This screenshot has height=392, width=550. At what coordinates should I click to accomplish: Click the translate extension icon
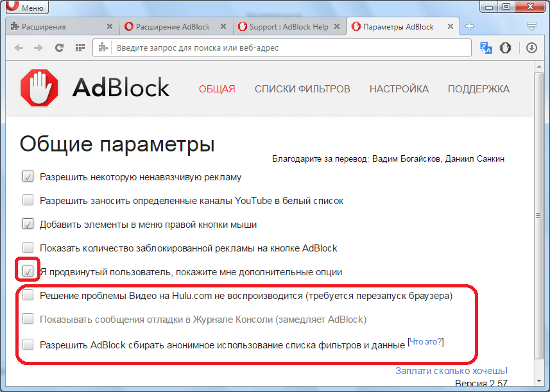point(486,48)
